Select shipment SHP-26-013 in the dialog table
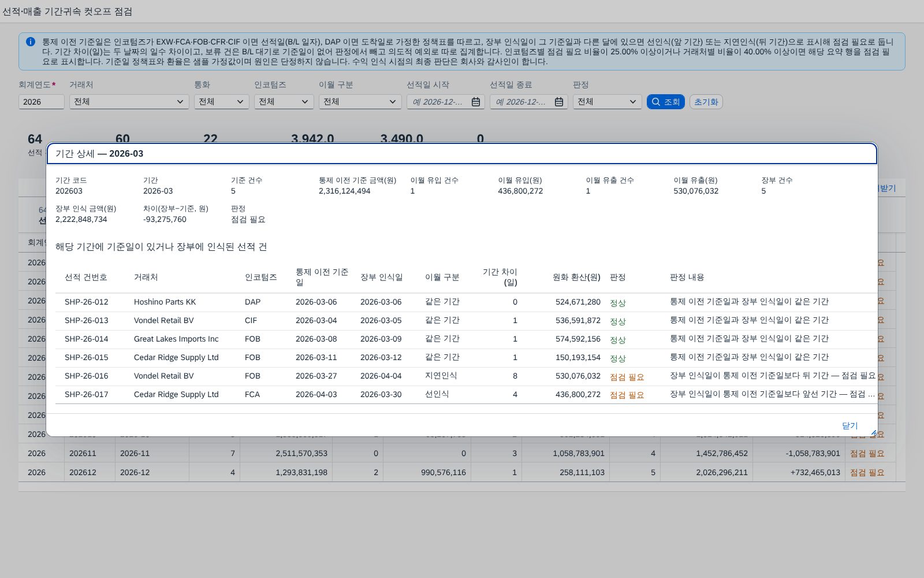This screenshot has height=578, width=924. [x=467, y=320]
